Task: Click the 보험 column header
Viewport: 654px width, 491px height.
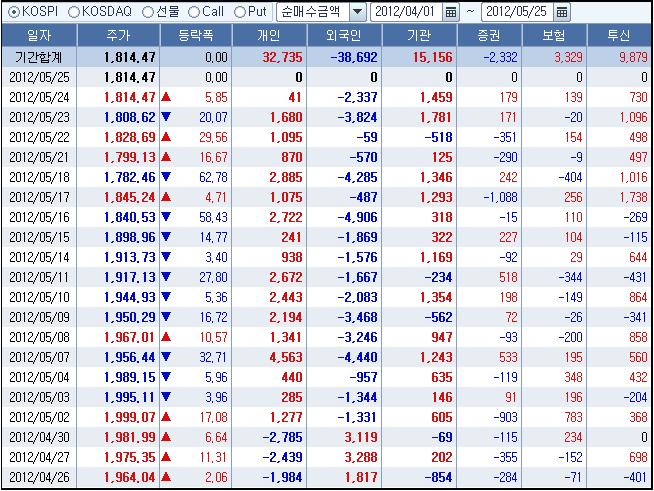Action: click(554, 35)
